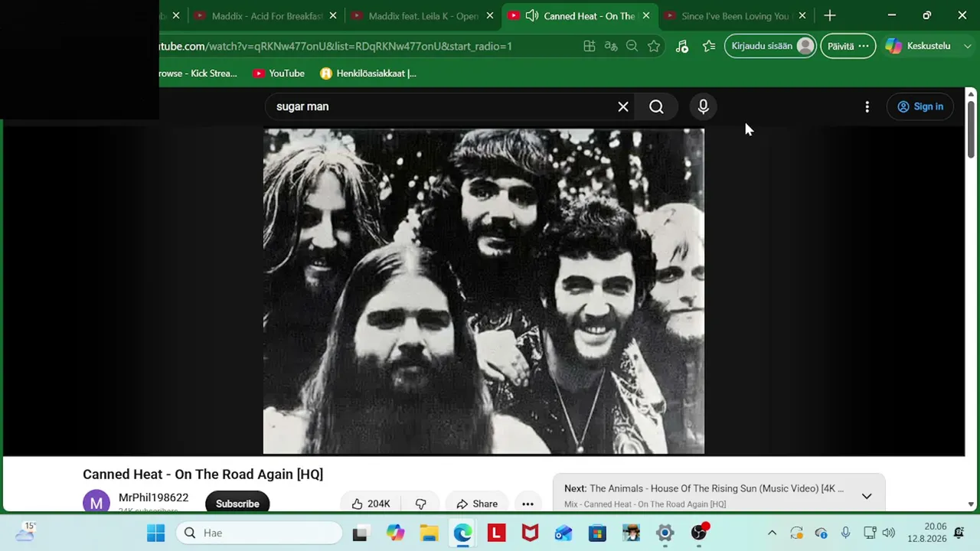Open McAfee from the taskbar

[x=530, y=533]
